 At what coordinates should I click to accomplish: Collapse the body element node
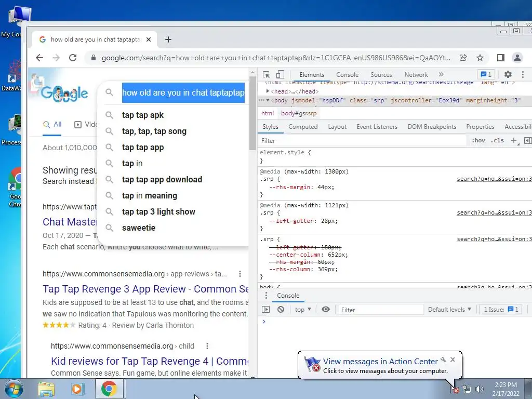tap(268, 100)
